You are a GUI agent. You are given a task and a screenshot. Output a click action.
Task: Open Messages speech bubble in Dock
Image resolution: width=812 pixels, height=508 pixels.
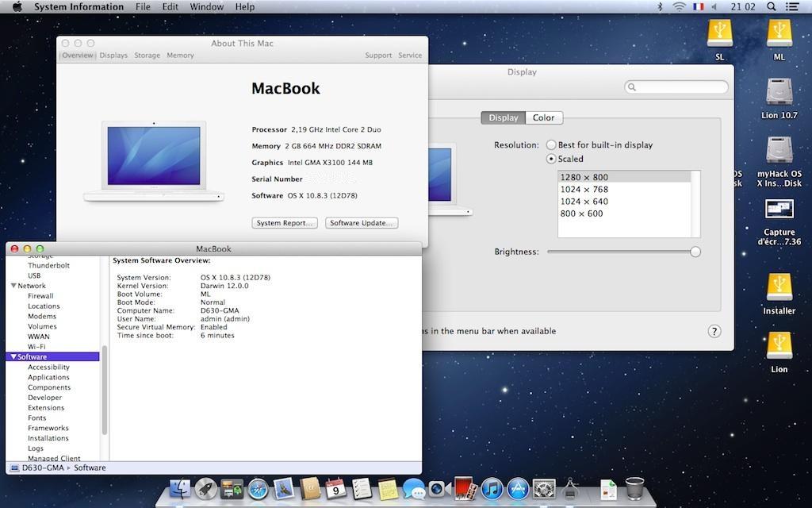coord(413,488)
